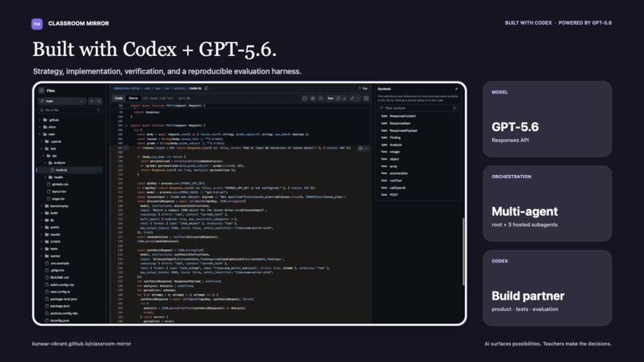Toggle the symbols panel icon

point(366,98)
